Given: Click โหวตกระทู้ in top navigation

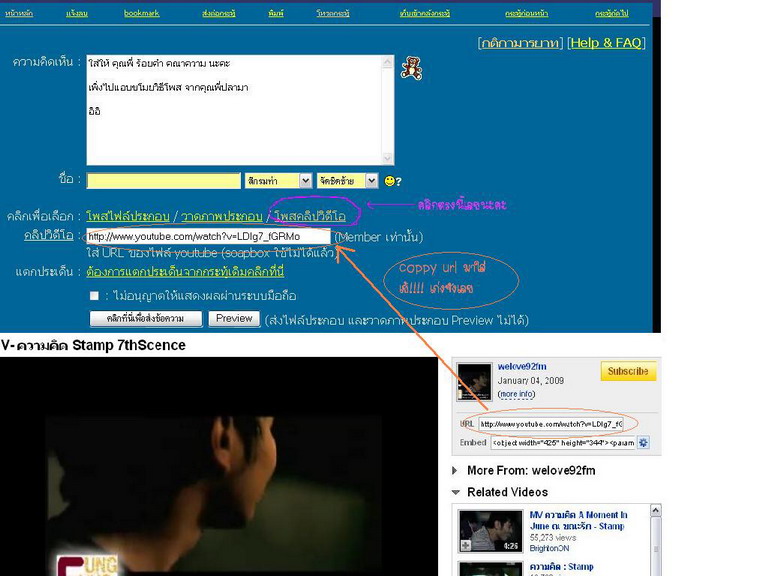Looking at the screenshot, I should (333, 13).
